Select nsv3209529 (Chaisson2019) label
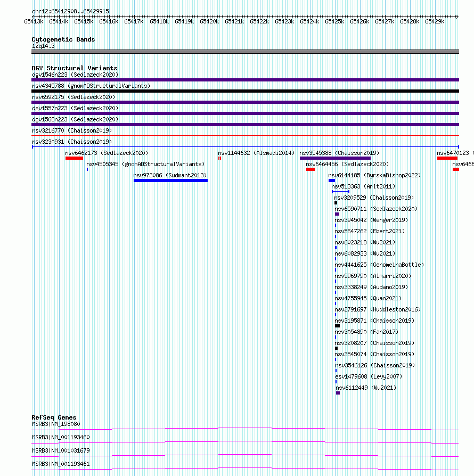Image resolution: width=474 pixels, height=476 pixels. [374, 198]
